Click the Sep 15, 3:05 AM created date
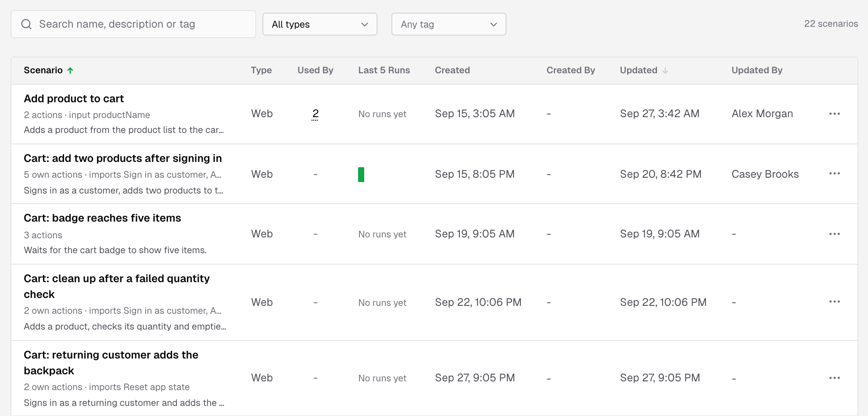This screenshot has height=416, width=868. [475, 114]
